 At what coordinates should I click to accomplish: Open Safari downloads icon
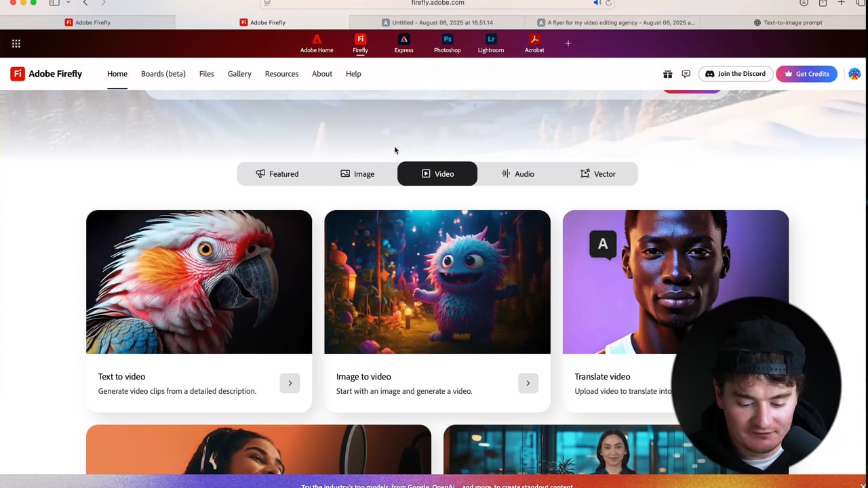804,3
